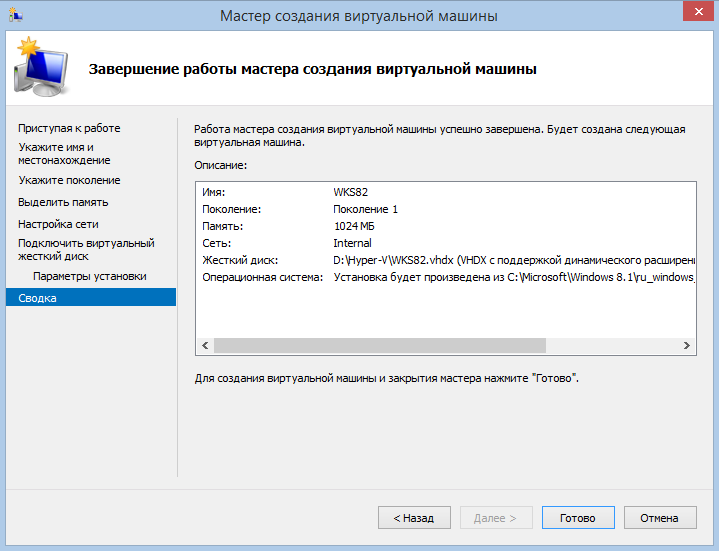Image resolution: width=719 pixels, height=551 pixels.
Task: Go to the 'Приступая к работе' step
Action: pyautogui.click(x=69, y=128)
